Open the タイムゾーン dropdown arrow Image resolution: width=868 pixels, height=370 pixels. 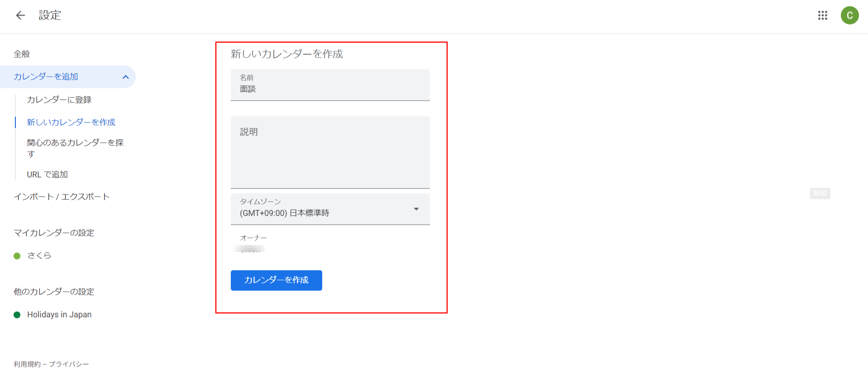point(416,209)
